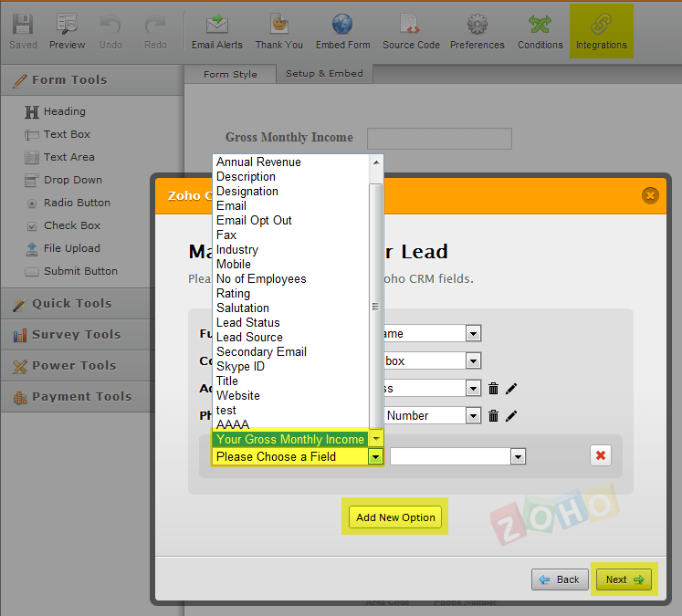This screenshot has width=682, height=616.
Task: Switch to the Setup & Embed tab
Action: tap(324, 74)
